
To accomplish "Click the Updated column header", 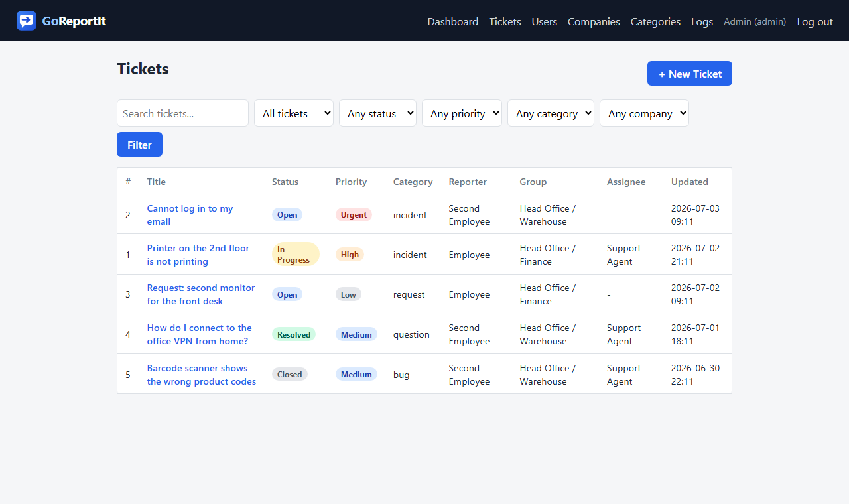I will [690, 182].
